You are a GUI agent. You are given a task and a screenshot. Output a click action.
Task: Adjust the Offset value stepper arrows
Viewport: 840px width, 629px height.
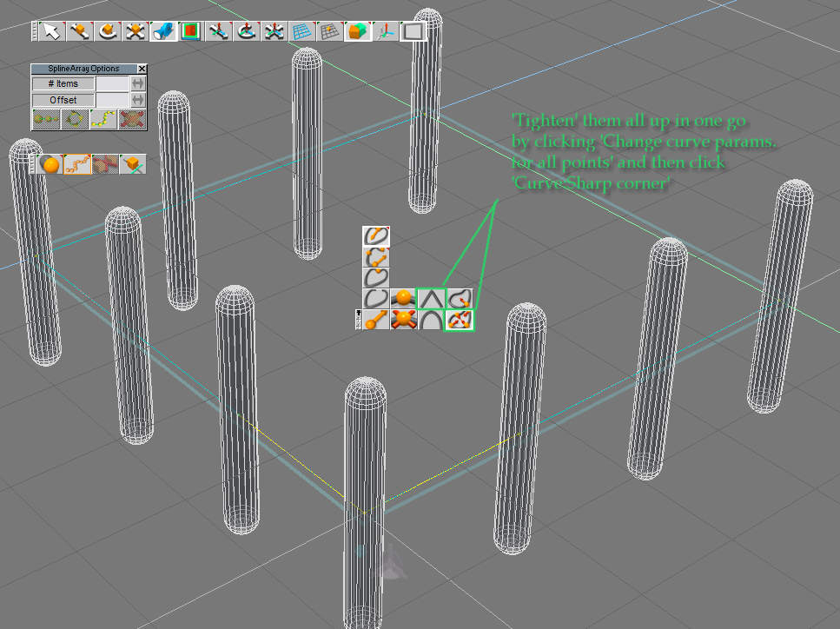click(x=137, y=100)
